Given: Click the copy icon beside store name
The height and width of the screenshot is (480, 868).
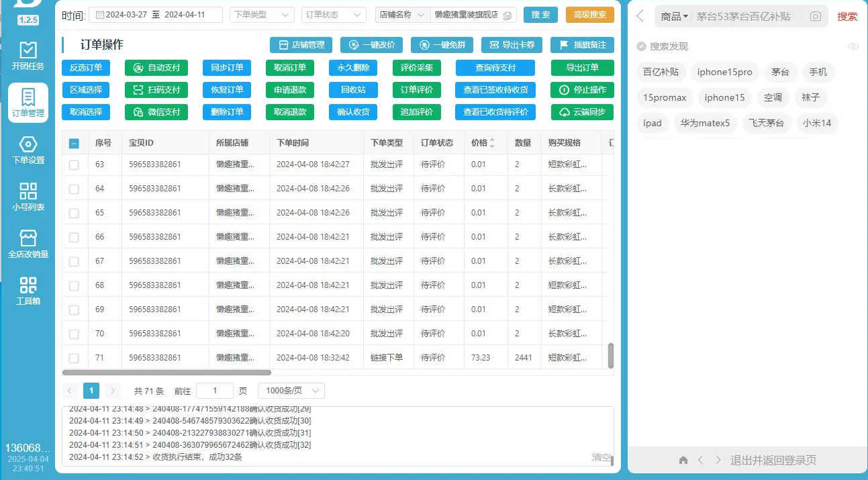Looking at the screenshot, I should pyautogui.click(x=508, y=15).
